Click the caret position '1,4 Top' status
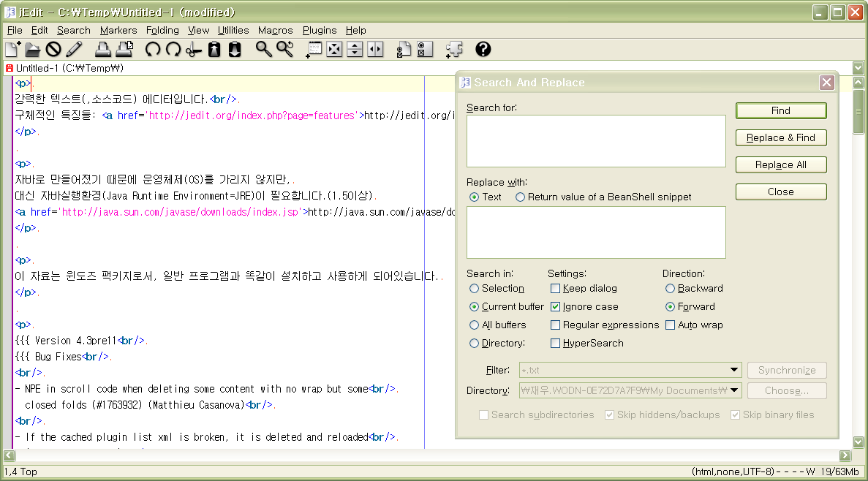 (x=20, y=471)
